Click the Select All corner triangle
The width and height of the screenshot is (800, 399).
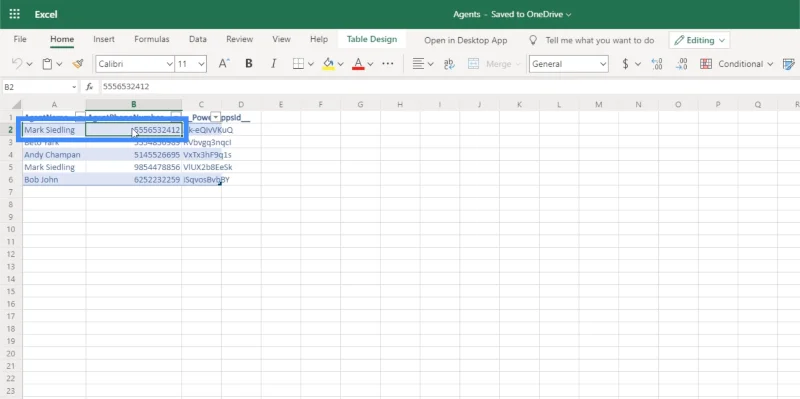pos(16,105)
